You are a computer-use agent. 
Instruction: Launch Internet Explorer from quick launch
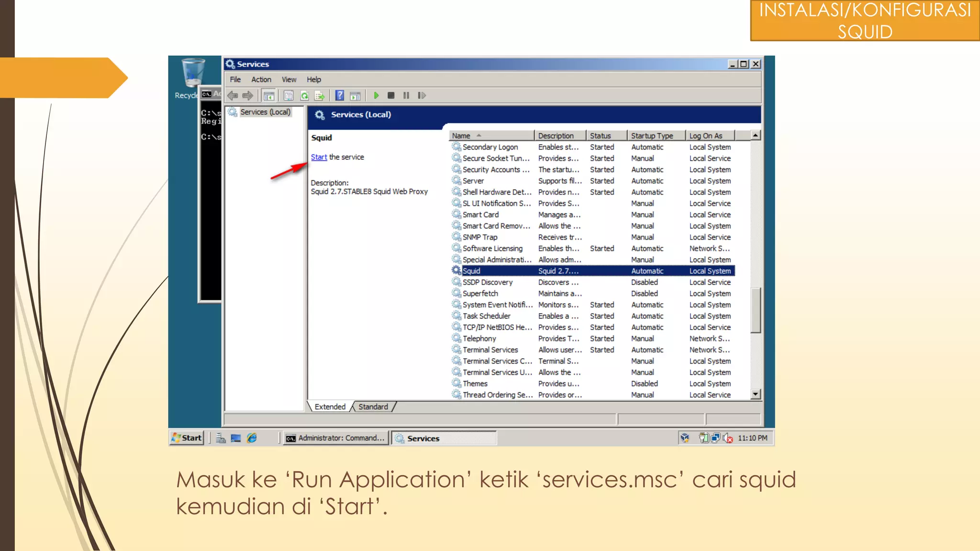[x=252, y=438]
